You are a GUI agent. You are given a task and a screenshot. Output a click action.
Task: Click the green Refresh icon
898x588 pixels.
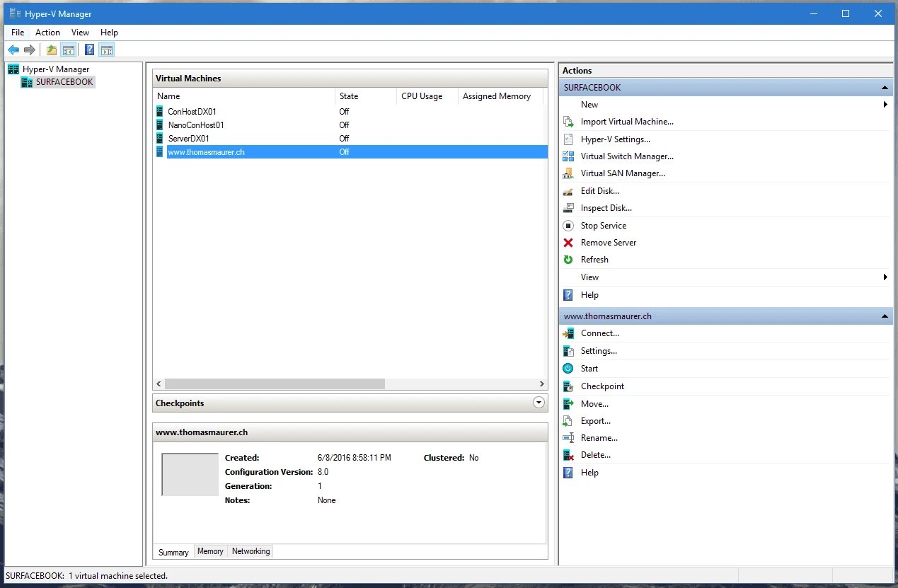(568, 260)
